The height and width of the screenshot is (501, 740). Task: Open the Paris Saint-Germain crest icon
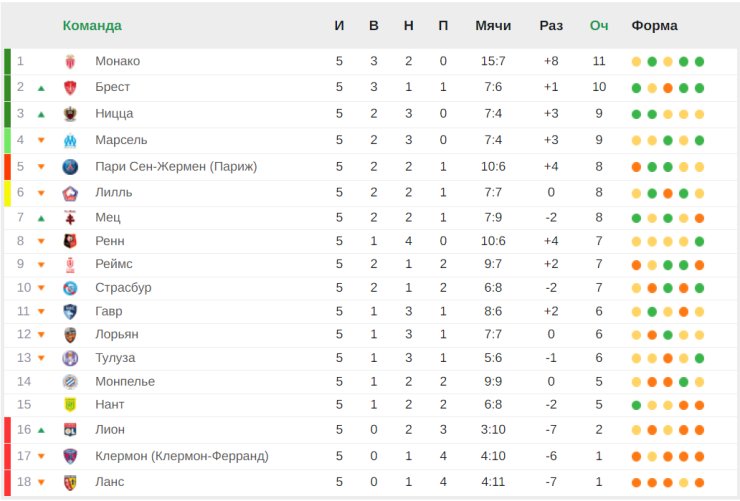coord(70,167)
